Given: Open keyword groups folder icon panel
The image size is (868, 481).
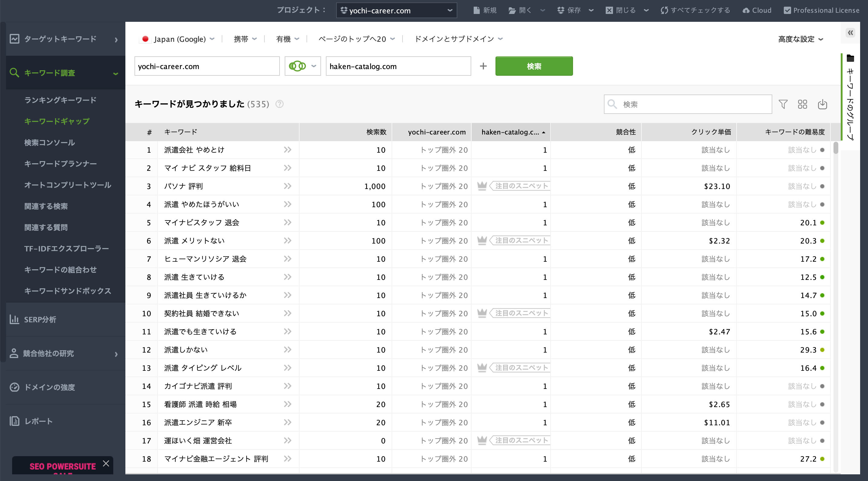Looking at the screenshot, I should pyautogui.click(x=850, y=58).
